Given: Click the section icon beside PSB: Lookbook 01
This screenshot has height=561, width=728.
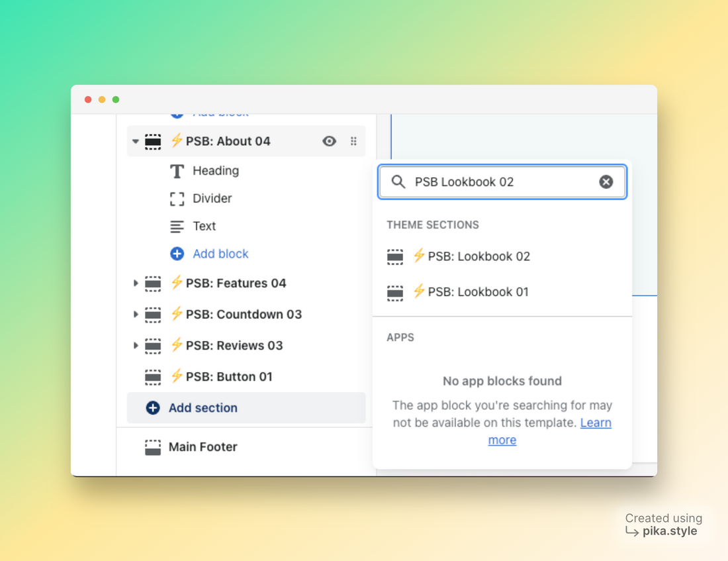Looking at the screenshot, I should pos(395,292).
